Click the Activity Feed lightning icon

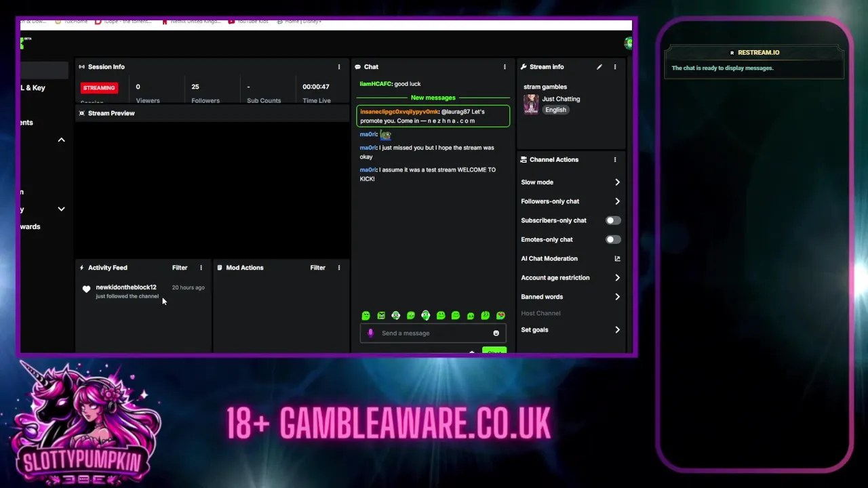(81, 268)
